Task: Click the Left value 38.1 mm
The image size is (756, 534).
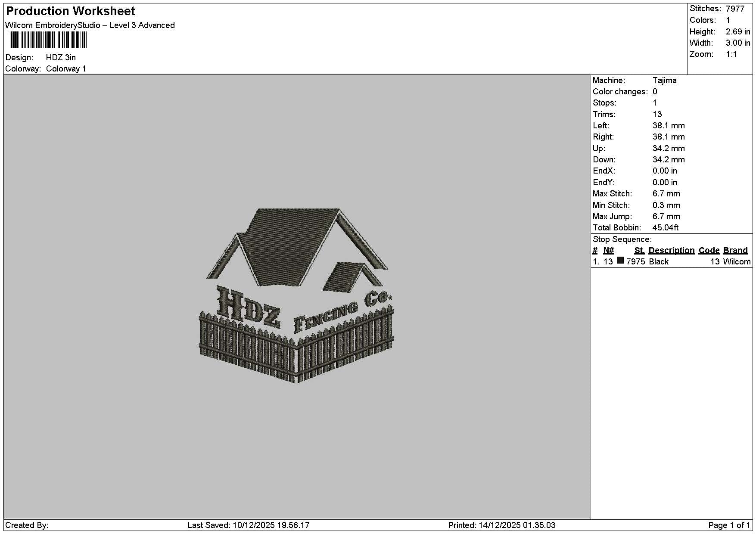Action: coord(669,126)
